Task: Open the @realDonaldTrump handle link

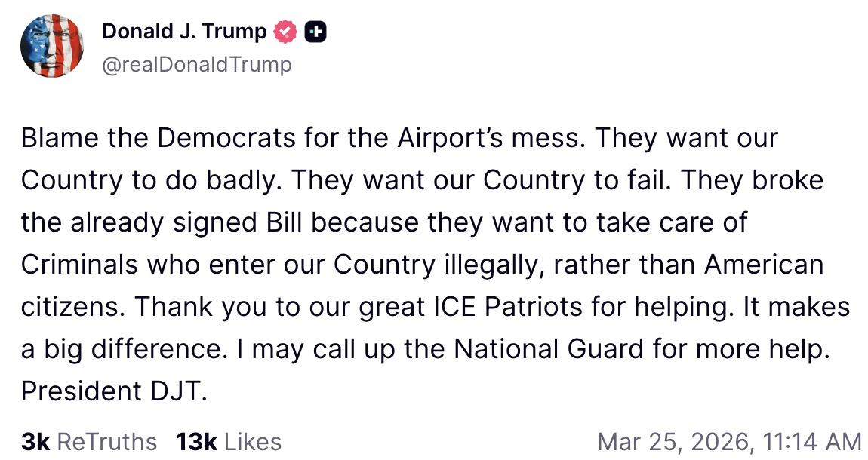Action: point(196,65)
